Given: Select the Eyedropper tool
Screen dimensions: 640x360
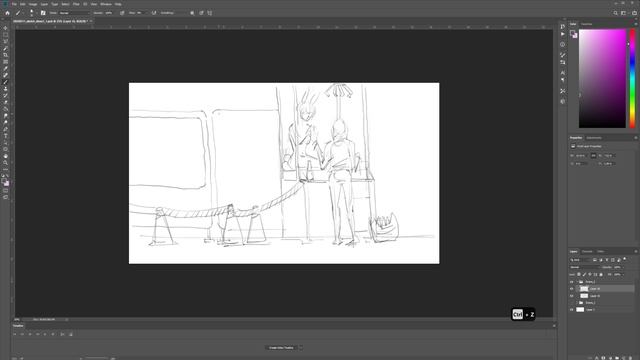Looking at the screenshot, I should click(5, 69).
